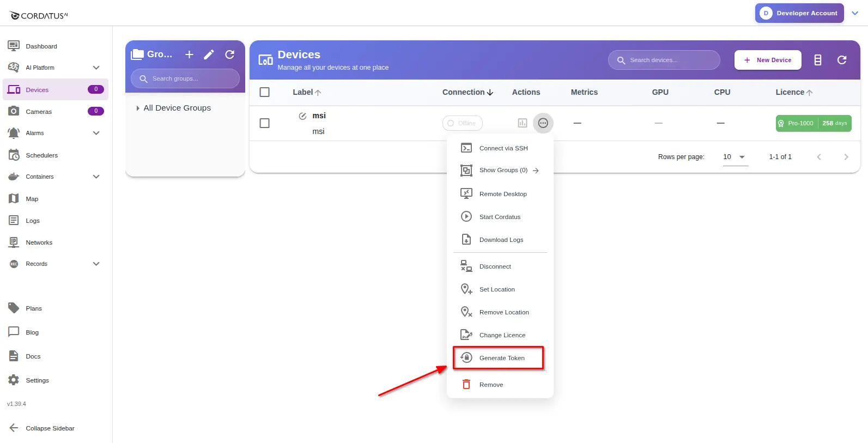Click the add group plus icon
Image resolution: width=868 pixels, height=443 pixels.
click(189, 54)
